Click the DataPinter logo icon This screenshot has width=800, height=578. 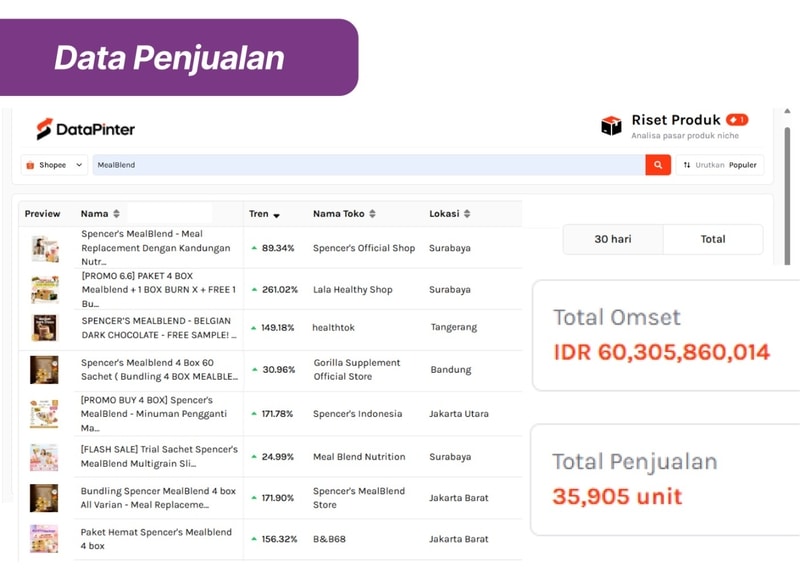[44, 129]
